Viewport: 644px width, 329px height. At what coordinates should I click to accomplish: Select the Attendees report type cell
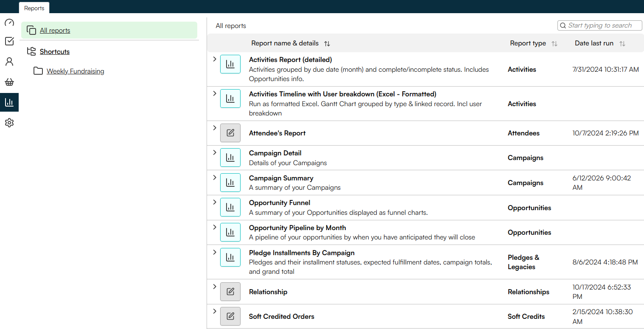(x=524, y=133)
